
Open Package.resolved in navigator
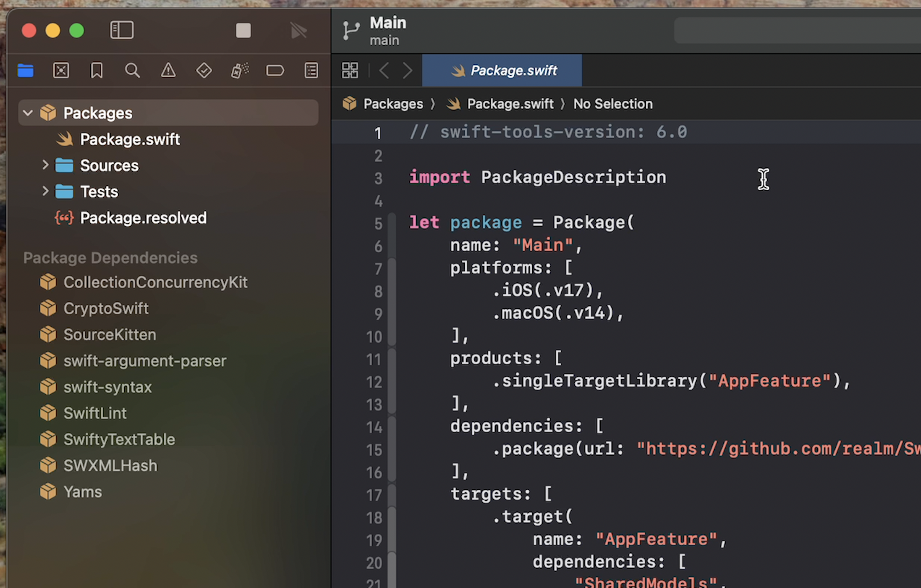[x=143, y=218]
